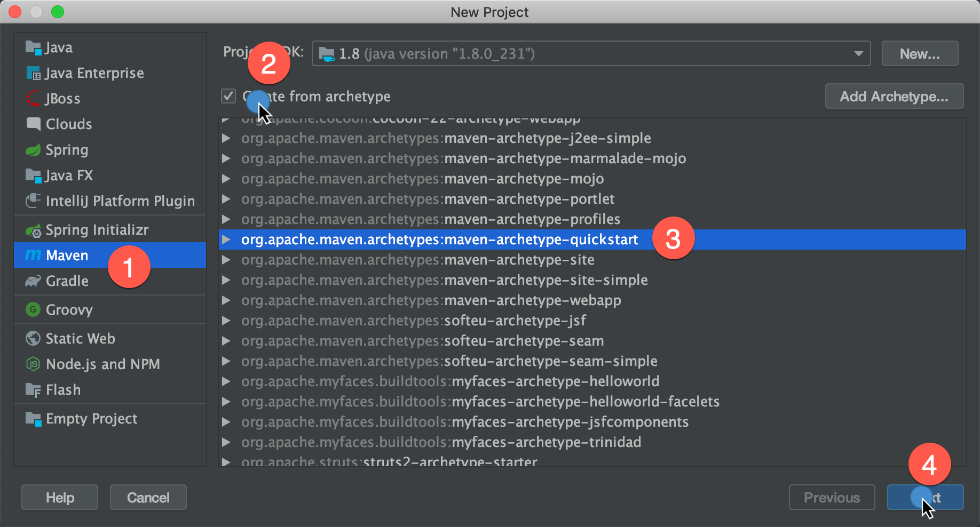
Task: Click the Maven m icon
Action: pyautogui.click(x=33, y=255)
